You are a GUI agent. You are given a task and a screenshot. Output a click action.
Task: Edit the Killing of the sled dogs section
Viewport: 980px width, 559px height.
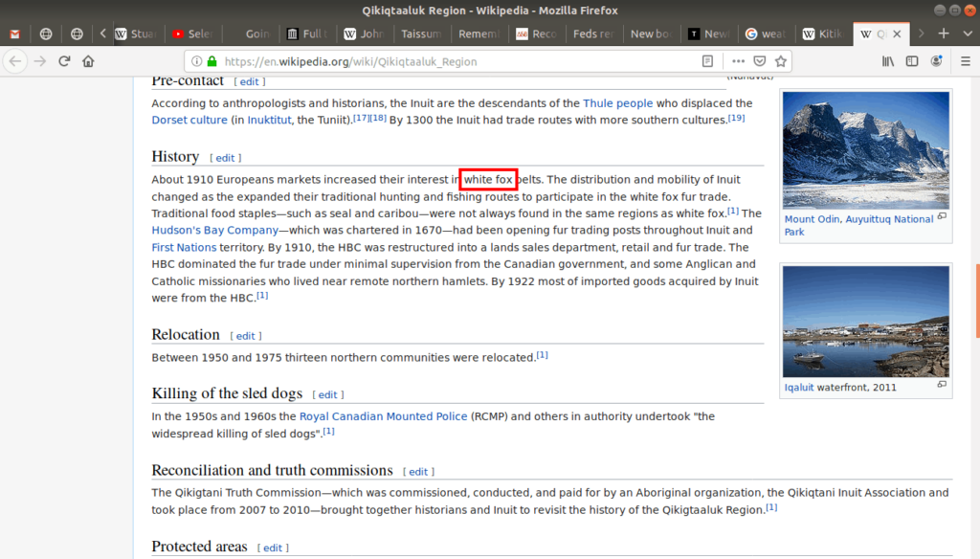click(327, 394)
